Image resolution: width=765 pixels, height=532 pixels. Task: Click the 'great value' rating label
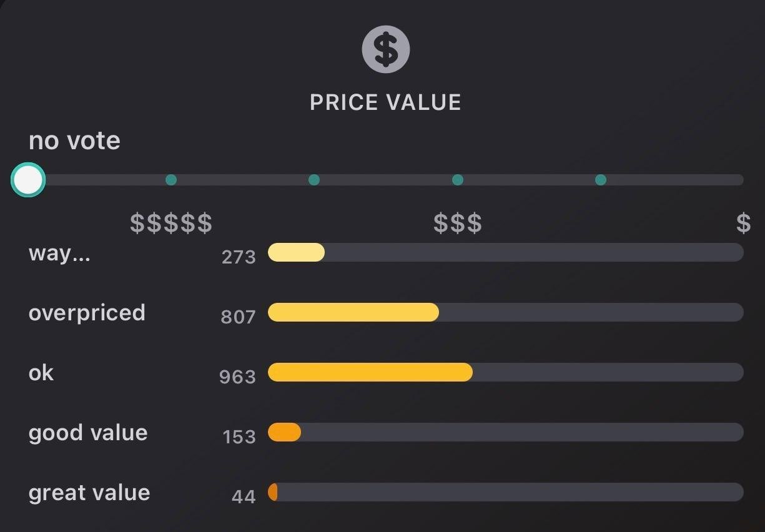click(x=89, y=493)
